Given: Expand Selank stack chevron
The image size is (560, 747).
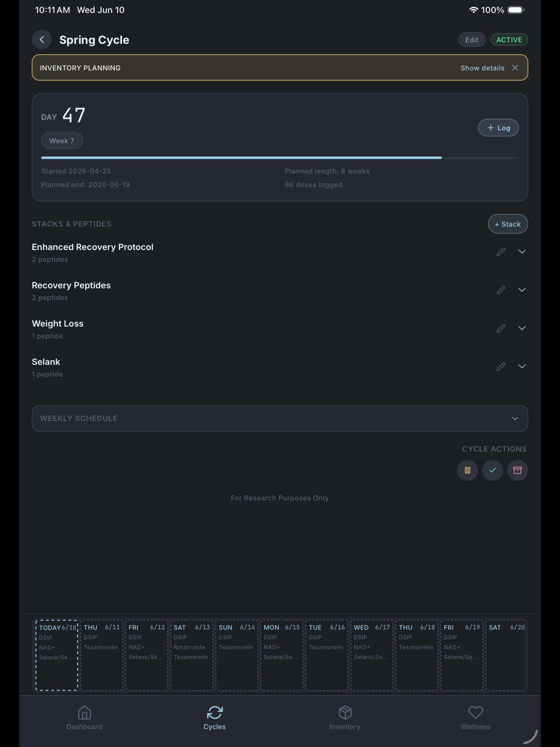Looking at the screenshot, I should coord(522,366).
